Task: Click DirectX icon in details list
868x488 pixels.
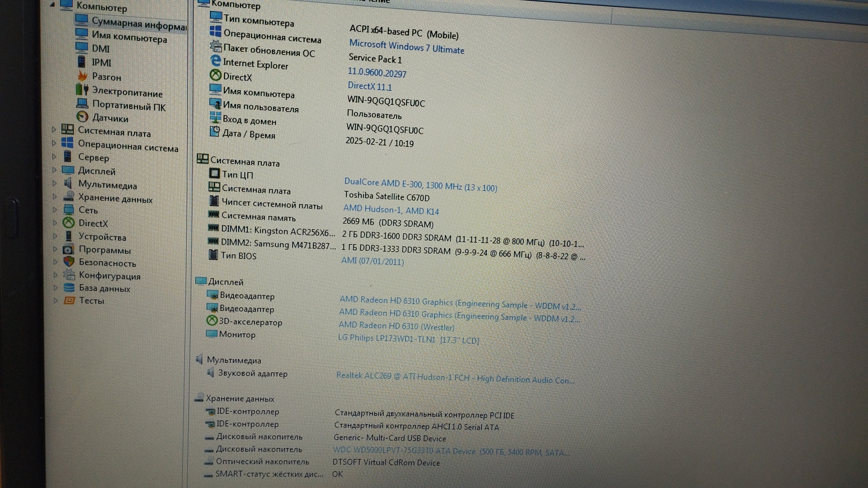Action: click(216, 75)
